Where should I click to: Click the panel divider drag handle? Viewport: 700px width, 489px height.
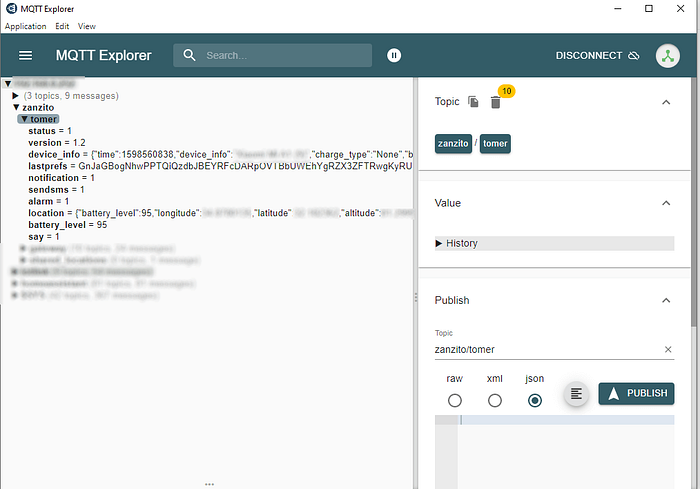(x=416, y=297)
